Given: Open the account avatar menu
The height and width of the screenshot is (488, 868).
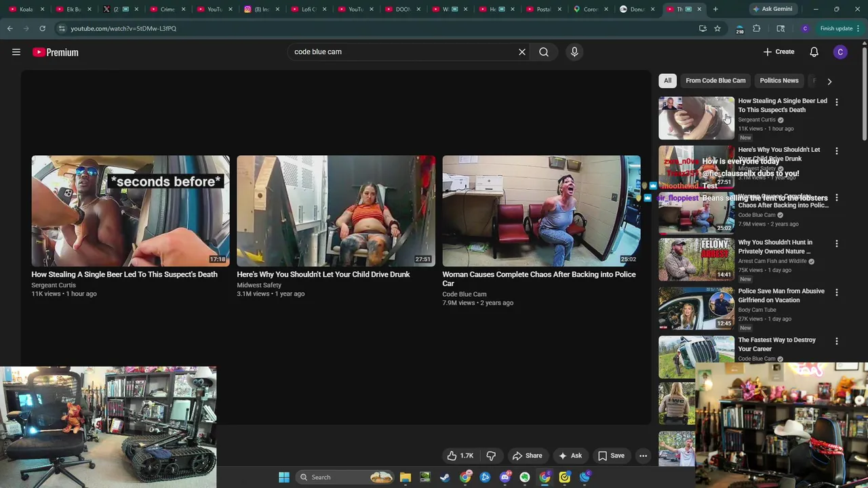Looking at the screenshot, I should tap(840, 52).
